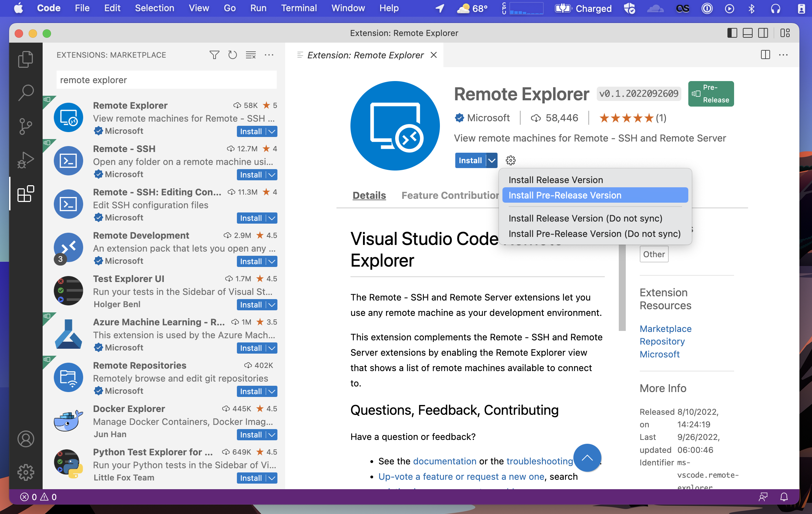Click scroll-to-top round arrow button
Viewport: 812px width, 514px height.
coord(587,458)
